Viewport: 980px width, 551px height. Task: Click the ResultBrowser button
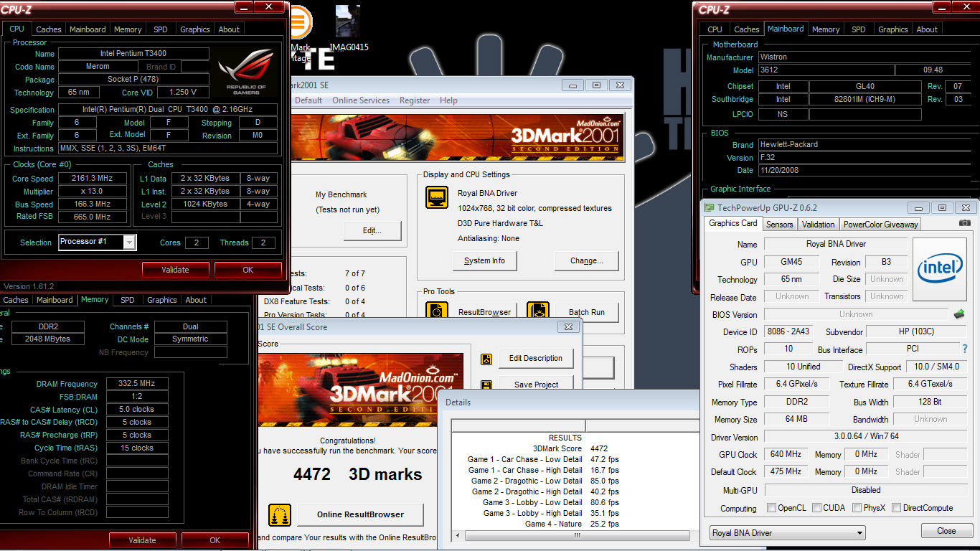(x=485, y=312)
